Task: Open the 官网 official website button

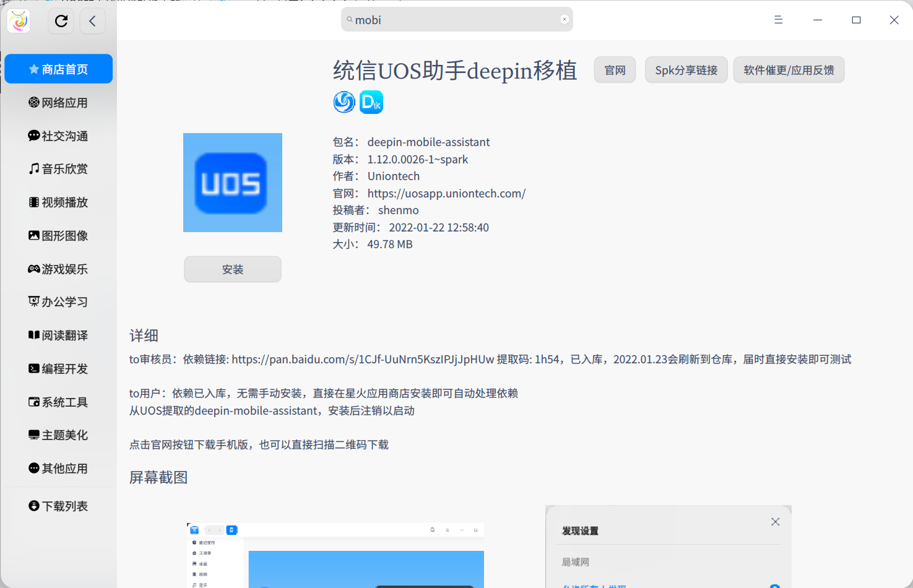Action: click(614, 69)
